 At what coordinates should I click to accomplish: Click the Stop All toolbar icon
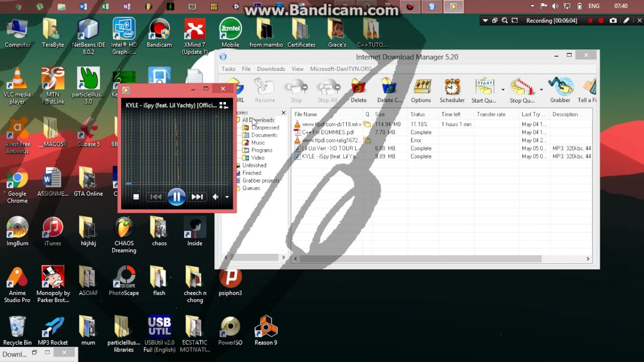pyautogui.click(x=328, y=90)
